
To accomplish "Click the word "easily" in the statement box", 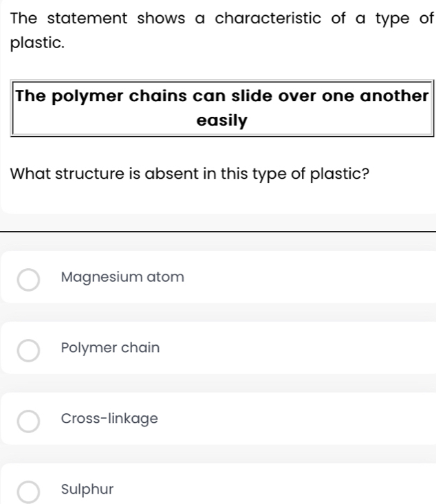I will click(x=221, y=121).
